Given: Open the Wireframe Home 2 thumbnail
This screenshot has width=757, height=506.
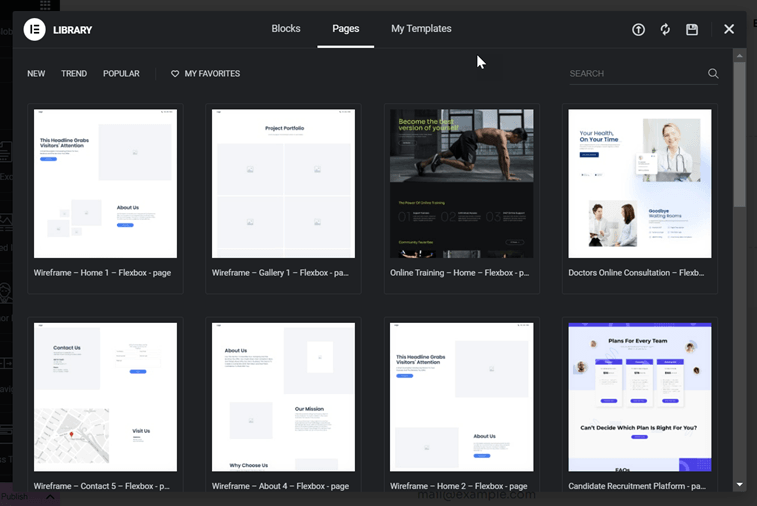Looking at the screenshot, I should coord(462,397).
